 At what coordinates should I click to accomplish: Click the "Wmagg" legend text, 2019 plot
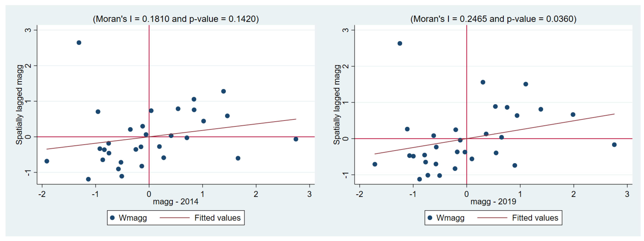[x=450, y=218]
